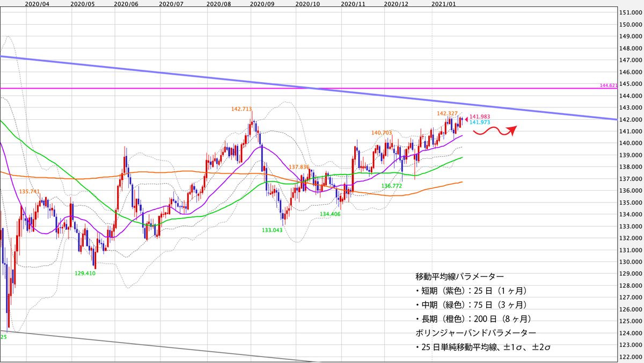Select the pink 141.983 price label

click(x=480, y=117)
